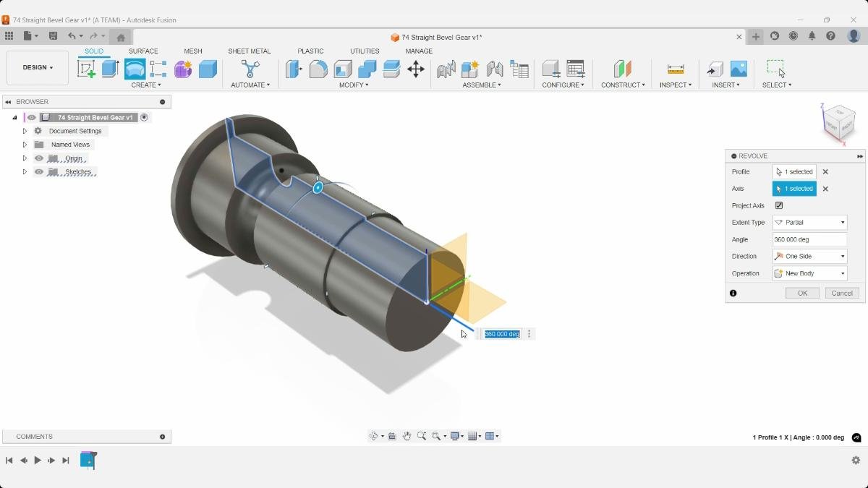This screenshot has width=868, height=488.
Task: Activate the Revolve tool icon
Action: 135,69
